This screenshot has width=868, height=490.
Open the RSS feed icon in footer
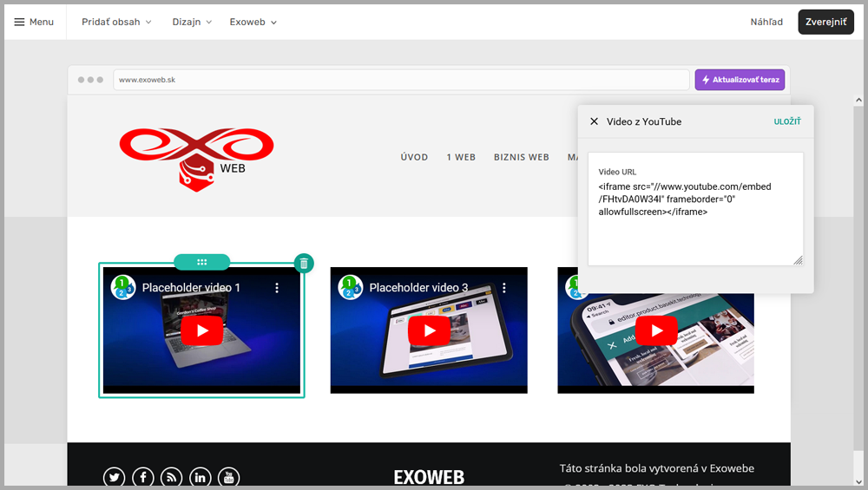pyautogui.click(x=171, y=477)
